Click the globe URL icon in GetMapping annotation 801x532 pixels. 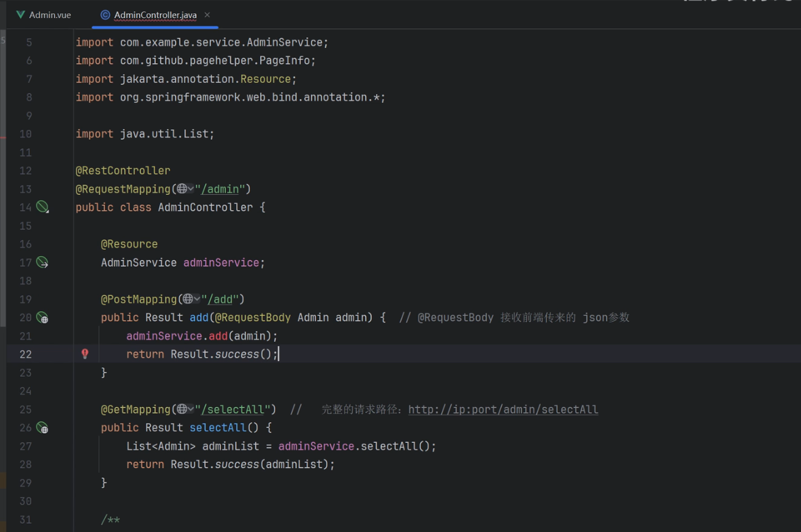pyautogui.click(x=181, y=409)
